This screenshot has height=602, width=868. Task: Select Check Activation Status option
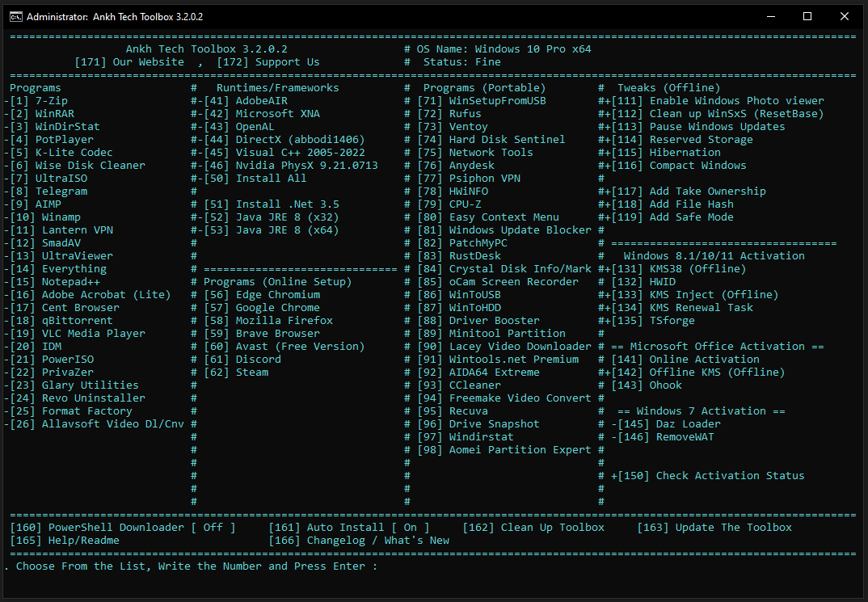point(711,475)
